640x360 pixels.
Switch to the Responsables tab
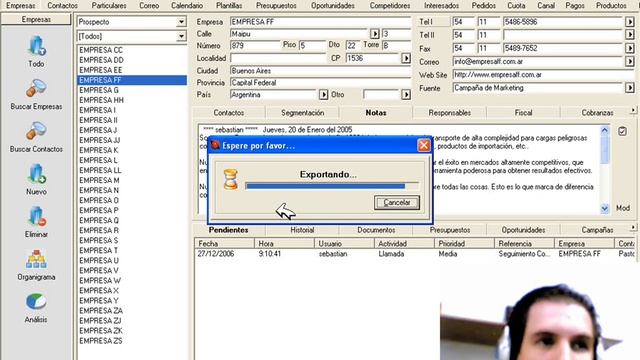tap(449, 113)
